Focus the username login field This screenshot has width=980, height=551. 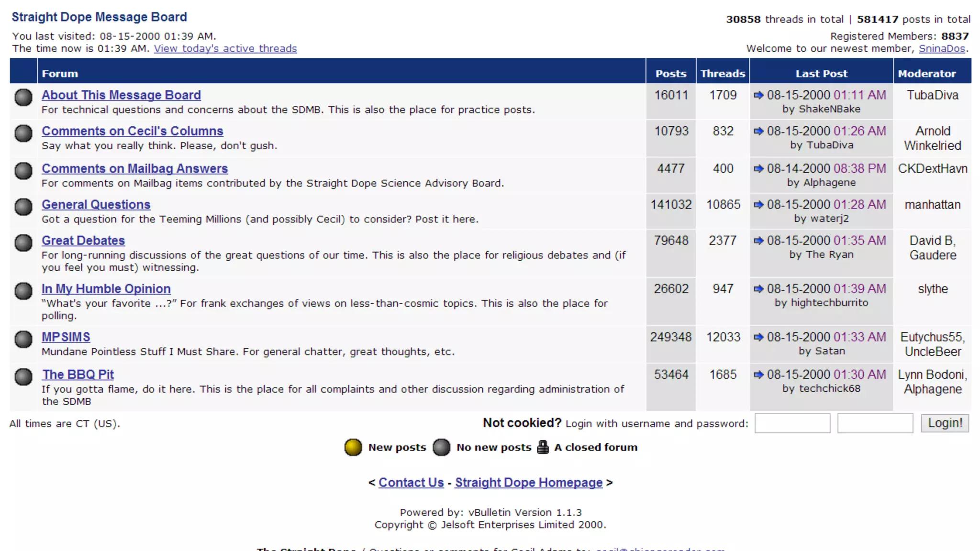[792, 423]
